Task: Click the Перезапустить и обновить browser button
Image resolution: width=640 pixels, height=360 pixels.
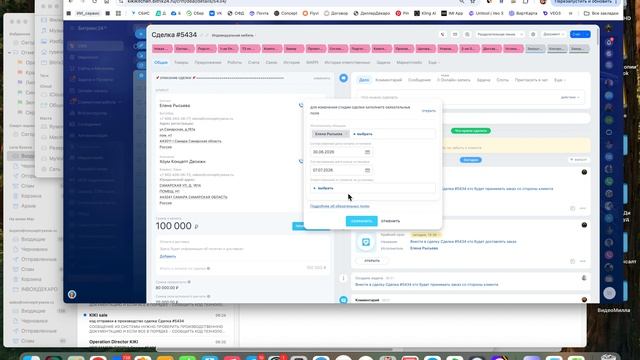Action: pos(585,2)
